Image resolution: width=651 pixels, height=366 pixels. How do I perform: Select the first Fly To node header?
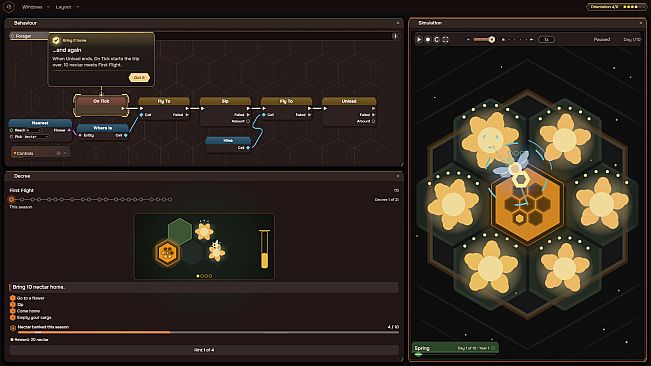point(164,101)
